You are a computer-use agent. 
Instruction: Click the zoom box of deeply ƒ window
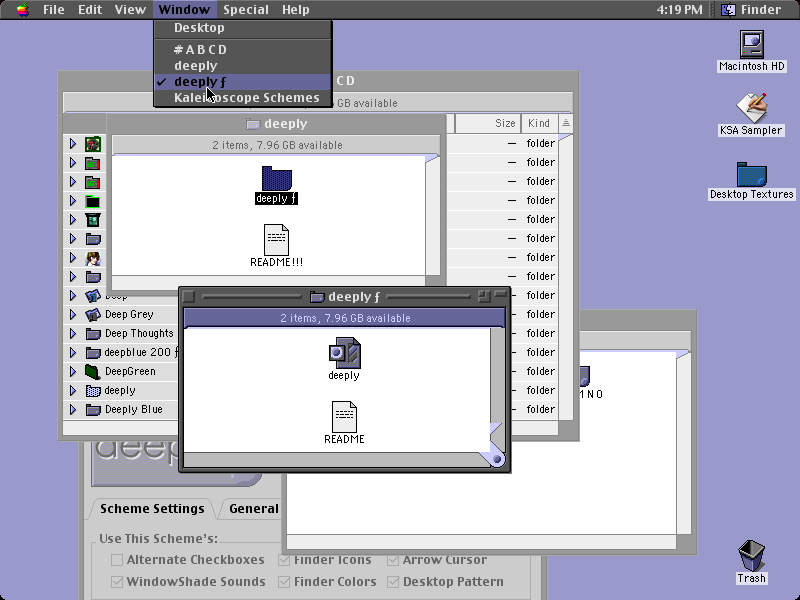click(484, 295)
